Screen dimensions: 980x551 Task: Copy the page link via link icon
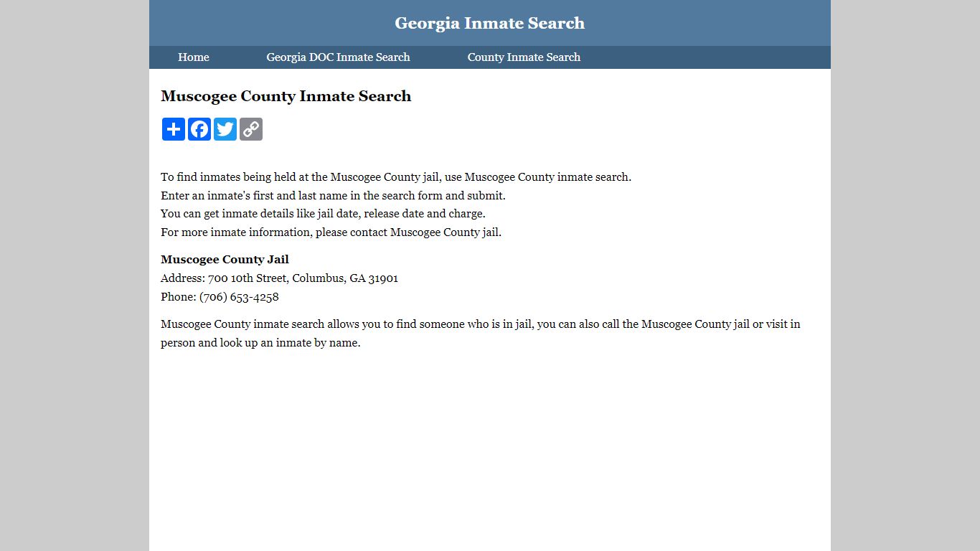[250, 129]
